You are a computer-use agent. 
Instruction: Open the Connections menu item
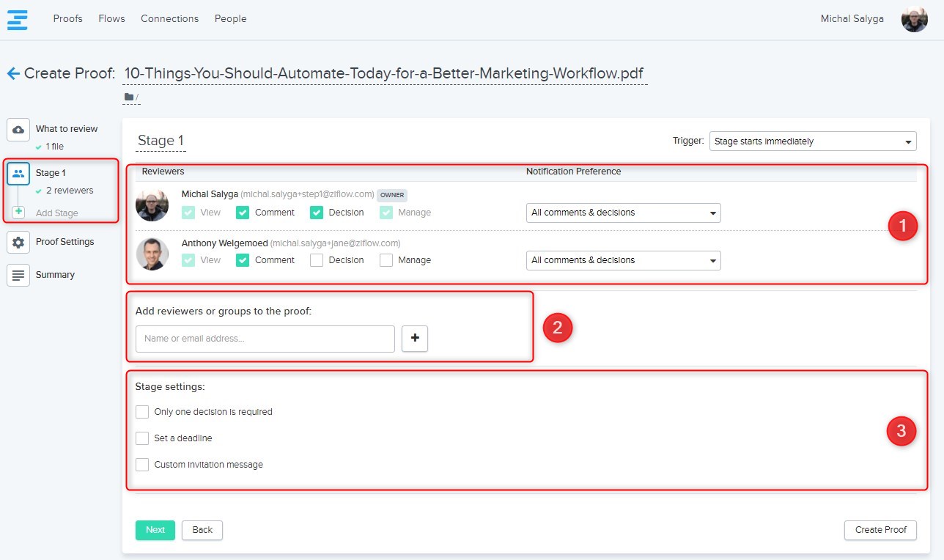point(169,19)
